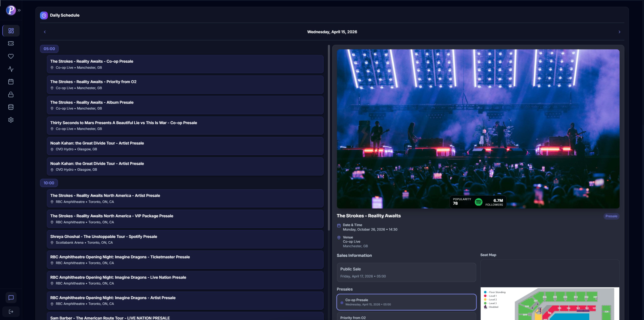Select the 05:00 time group label
Screen dimensions: 644x320
[x=49, y=49]
